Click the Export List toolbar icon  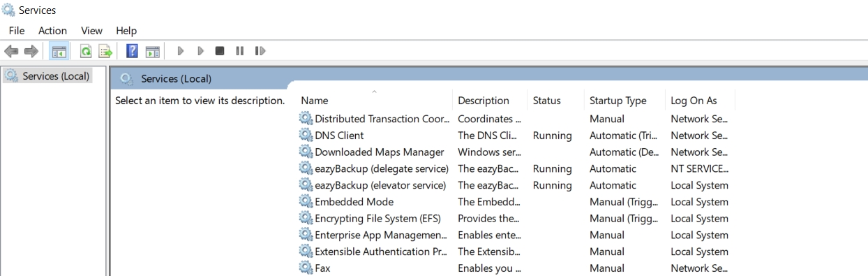105,51
